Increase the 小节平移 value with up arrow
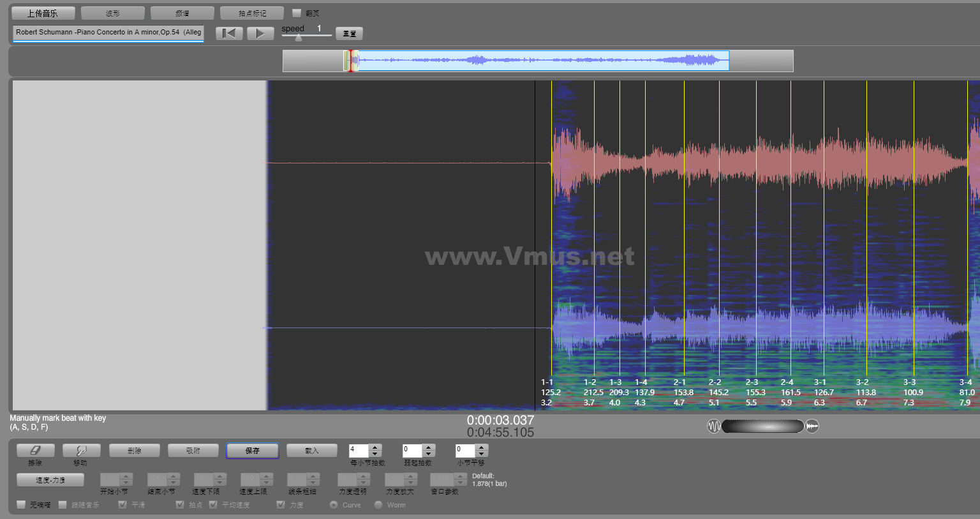 click(482, 447)
